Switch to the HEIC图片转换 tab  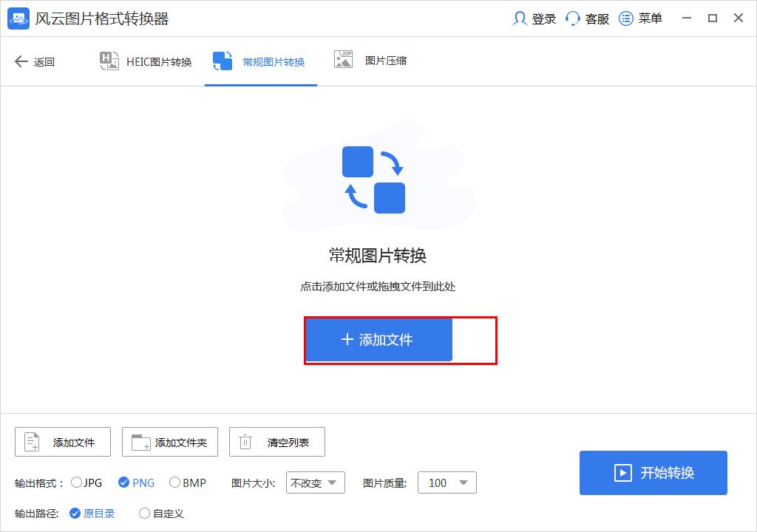coord(145,61)
